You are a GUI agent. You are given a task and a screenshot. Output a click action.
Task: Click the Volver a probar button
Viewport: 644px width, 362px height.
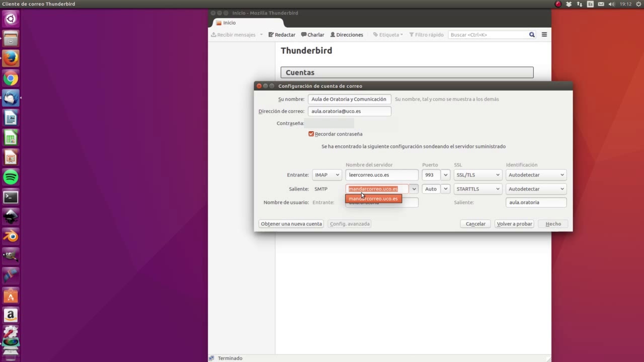[x=514, y=224]
